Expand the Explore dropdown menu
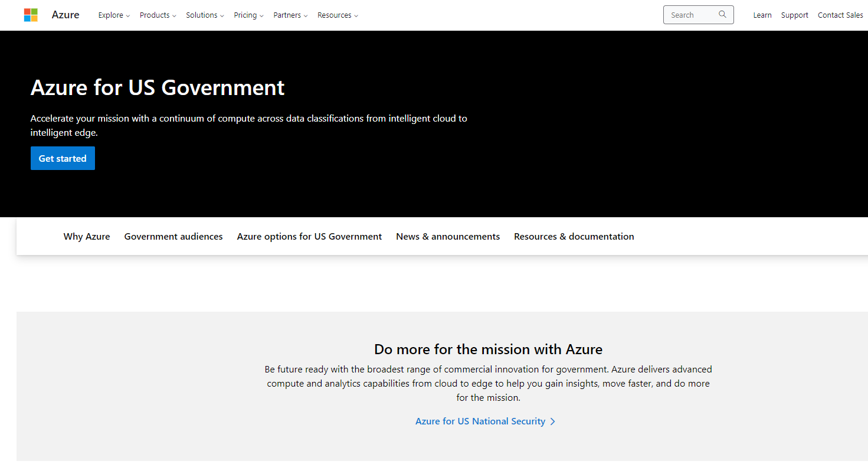The width and height of the screenshot is (868, 474). tap(114, 15)
